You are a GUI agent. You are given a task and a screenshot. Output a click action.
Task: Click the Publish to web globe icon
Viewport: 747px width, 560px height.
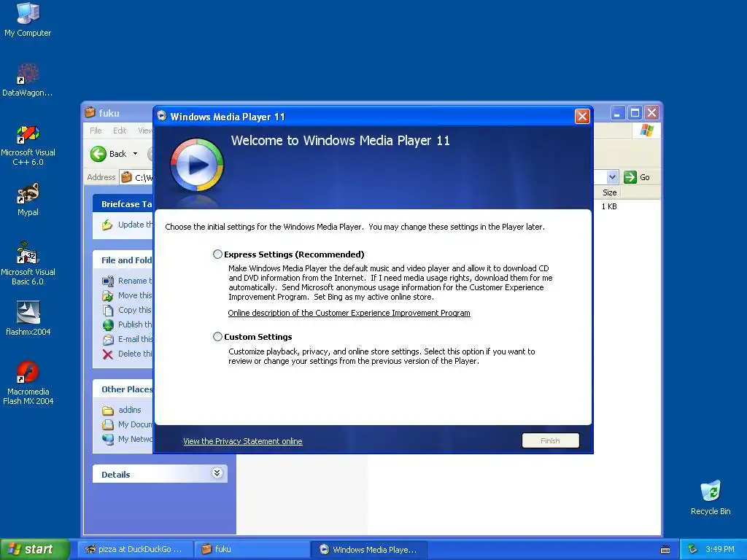[x=108, y=324]
